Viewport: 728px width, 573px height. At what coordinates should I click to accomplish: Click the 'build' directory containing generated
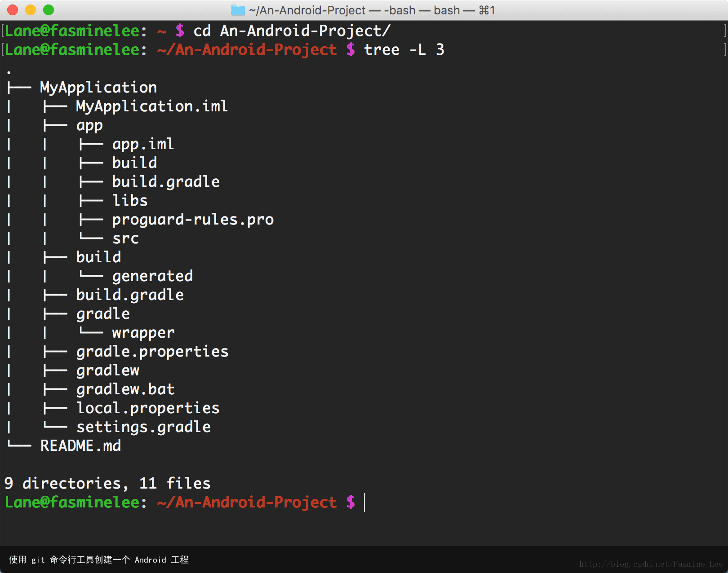click(x=98, y=257)
